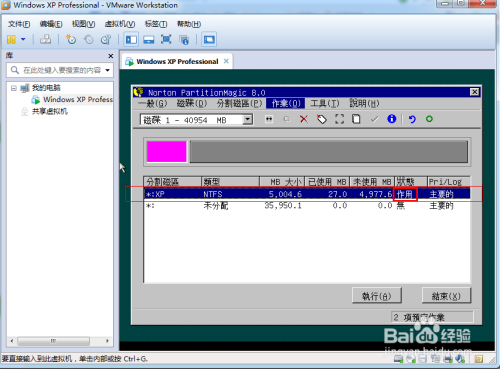Click the dashed-square format toolbar icon
The width and height of the screenshot is (500, 369).
click(x=339, y=119)
